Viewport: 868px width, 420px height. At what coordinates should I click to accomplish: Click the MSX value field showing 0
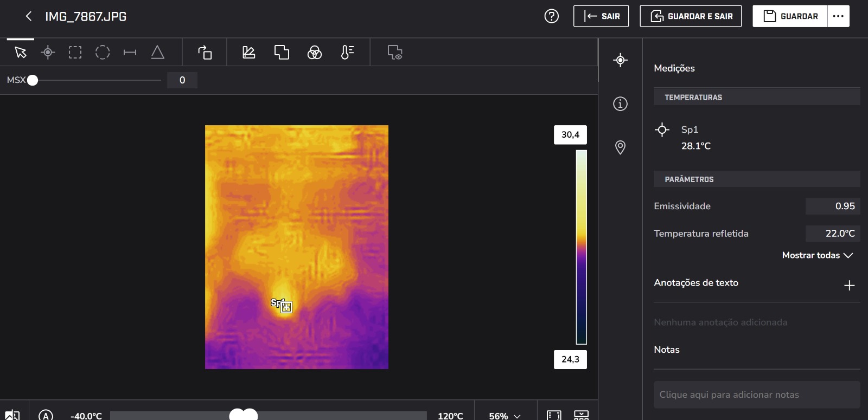pyautogui.click(x=182, y=80)
